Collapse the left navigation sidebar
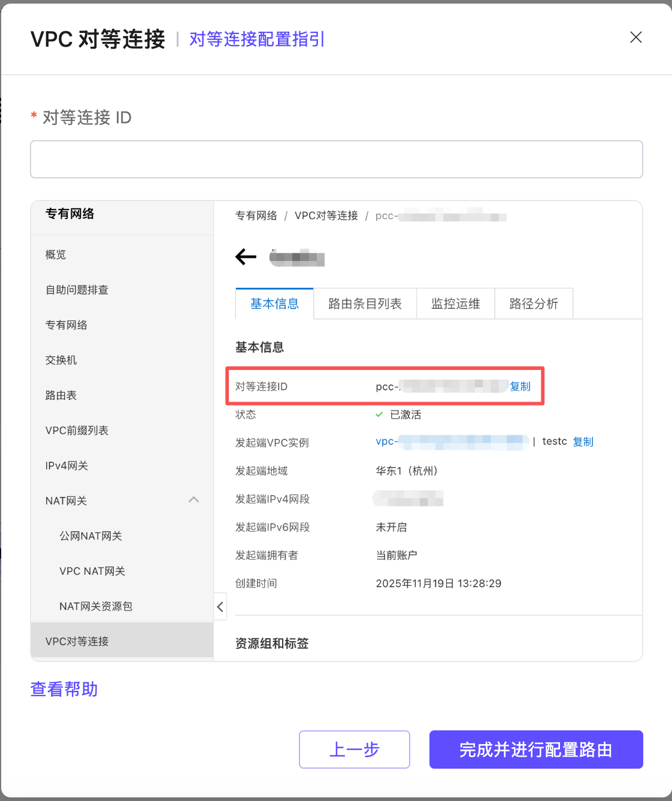This screenshot has height=801, width=672. (x=220, y=606)
